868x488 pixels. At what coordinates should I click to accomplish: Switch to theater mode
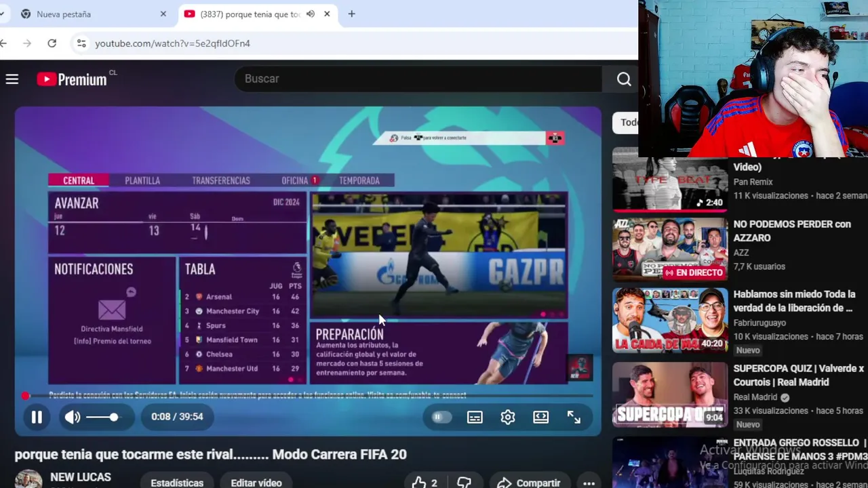pos(540,418)
